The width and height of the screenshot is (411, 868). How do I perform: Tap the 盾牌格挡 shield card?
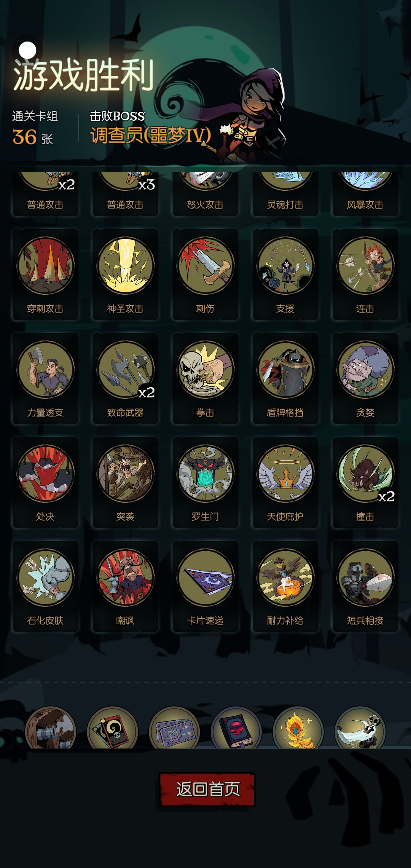[x=285, y=379]
